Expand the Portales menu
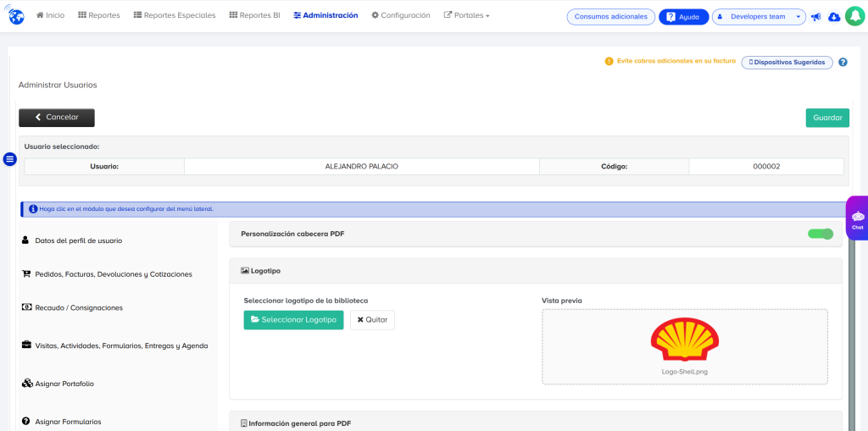Viewport: 868px width, 431px height. [467, 15]
